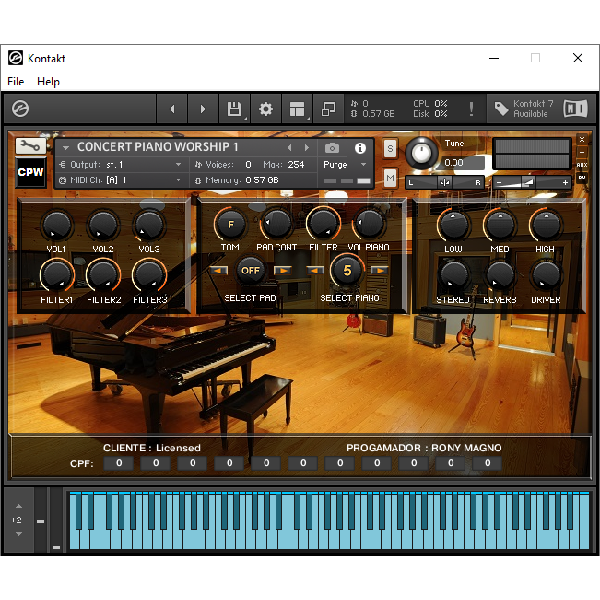Toggle the SELECT PAD OFF button

tap(250, 270)
